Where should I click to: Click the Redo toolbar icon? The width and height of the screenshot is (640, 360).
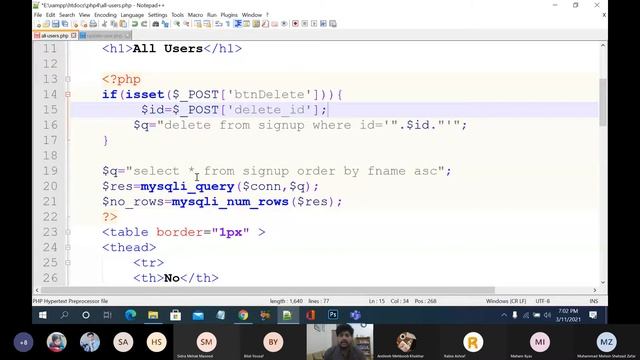click(144, 24)
